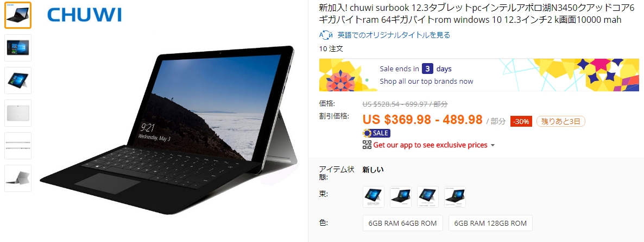The width and height of the screenshot is (644, 242).
Task: Choose the 6GB RAM 128GB ROM option
Action: (490, 223)
